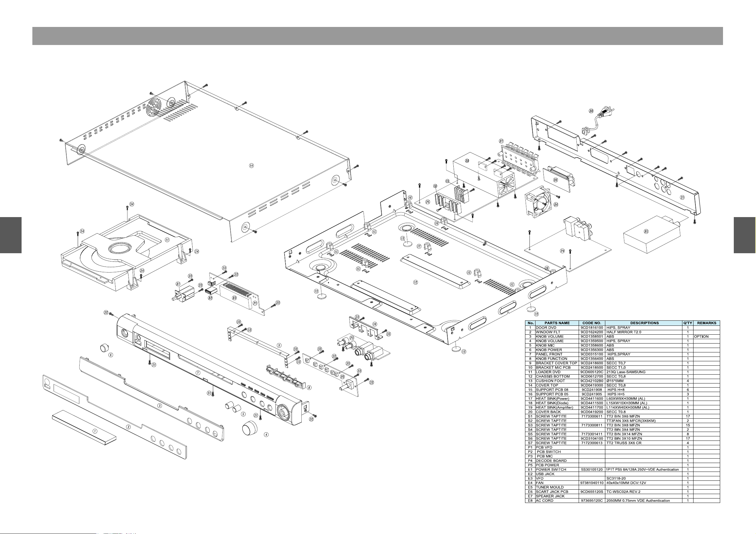The image size is (756, 534).
Task: Click the circled number 14 on top cover
Action: point(251,165)
